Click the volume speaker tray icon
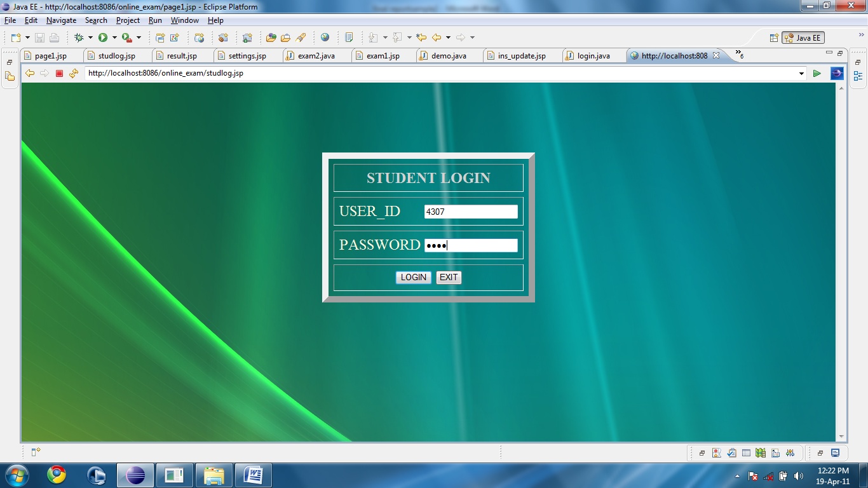This screenshot has height=488, width=868. pos(798,475)
